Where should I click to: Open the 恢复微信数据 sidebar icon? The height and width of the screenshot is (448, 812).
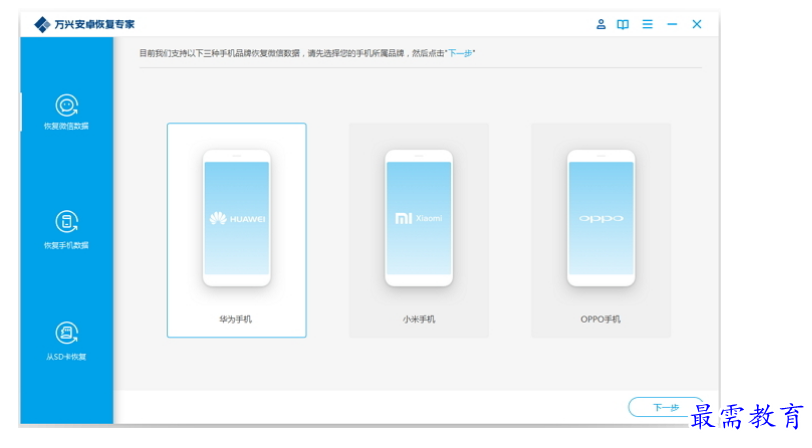click(67, 105)
